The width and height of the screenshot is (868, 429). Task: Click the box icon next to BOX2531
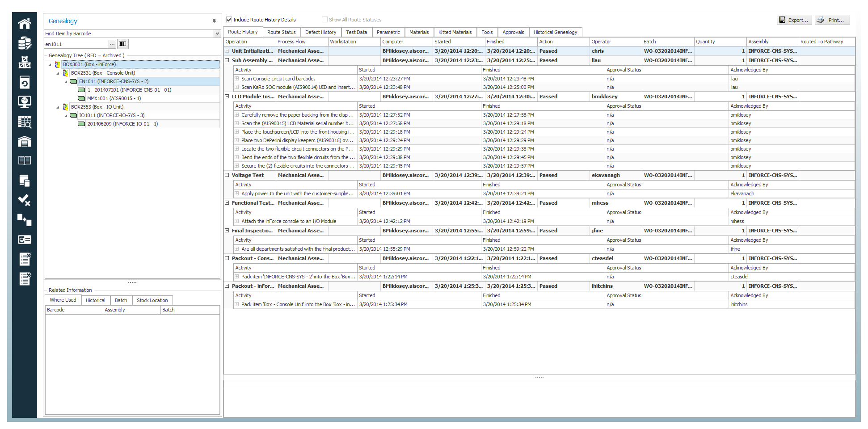tap(66, 73)
